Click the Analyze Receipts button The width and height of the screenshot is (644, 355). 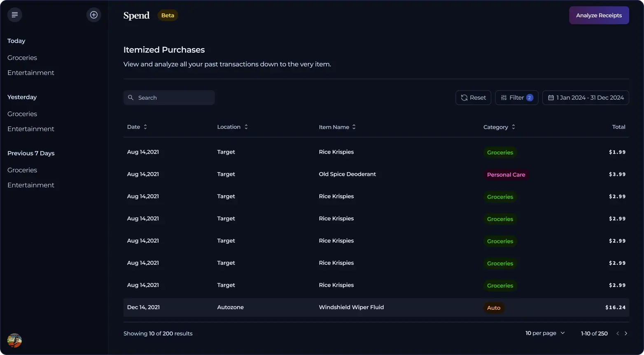[x=599, y=15]
